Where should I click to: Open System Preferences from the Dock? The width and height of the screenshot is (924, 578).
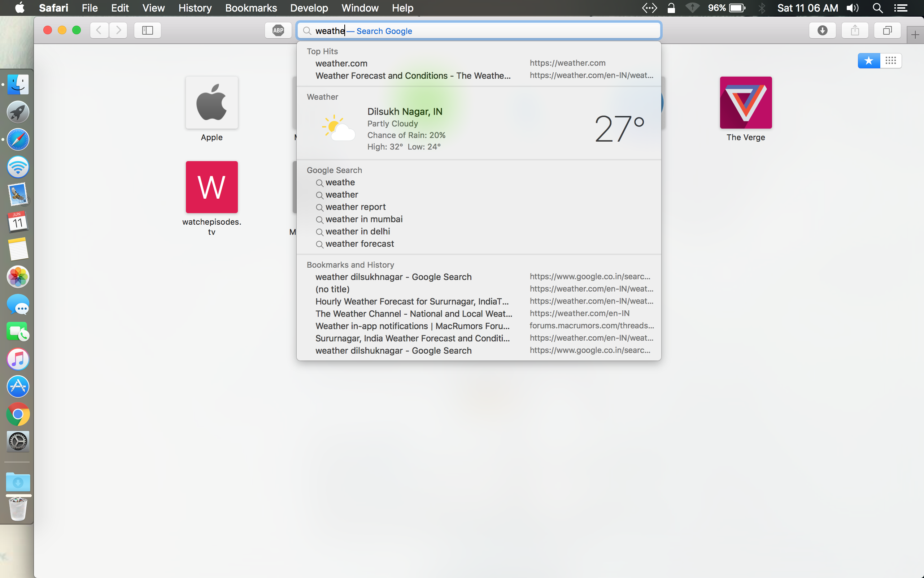18,442
